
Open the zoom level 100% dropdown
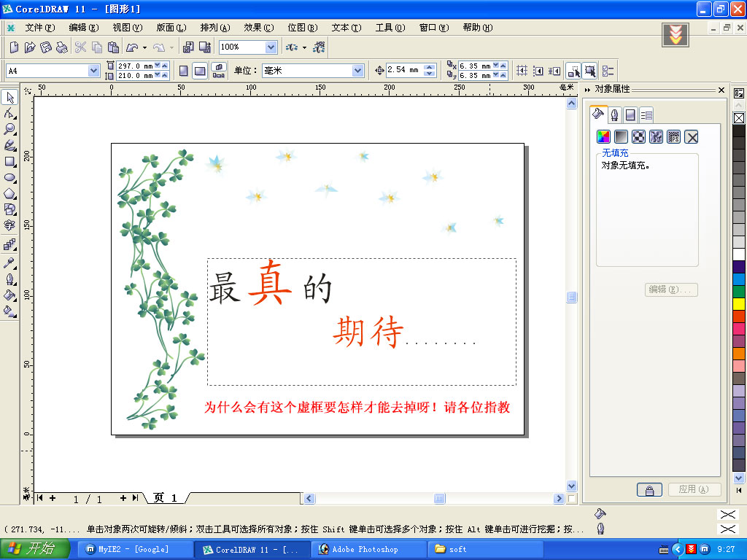click(271, 47)
